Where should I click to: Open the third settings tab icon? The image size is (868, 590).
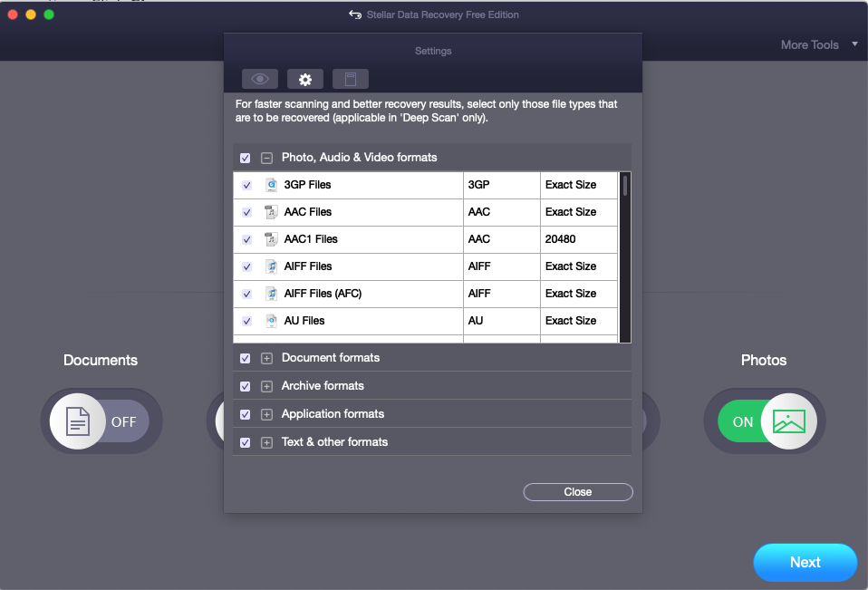pos(351,79)
